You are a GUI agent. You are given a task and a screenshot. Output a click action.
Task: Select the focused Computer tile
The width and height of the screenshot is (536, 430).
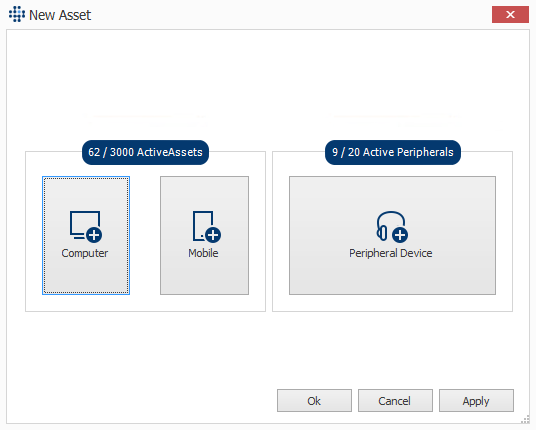tap(86, 235)
